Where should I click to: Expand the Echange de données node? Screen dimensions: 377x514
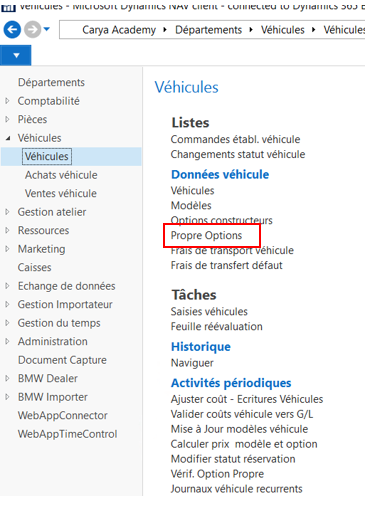tap(7, 286)
